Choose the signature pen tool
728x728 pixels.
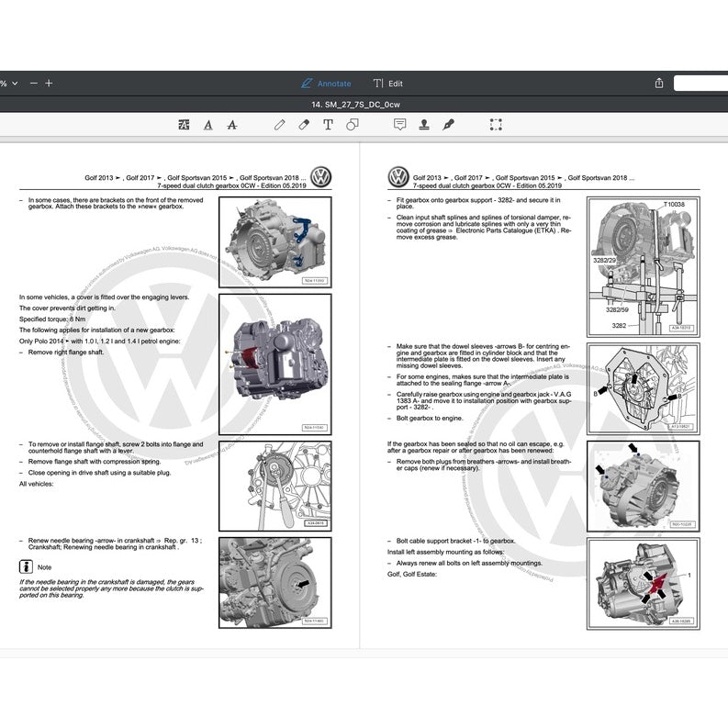click(448, 125)
